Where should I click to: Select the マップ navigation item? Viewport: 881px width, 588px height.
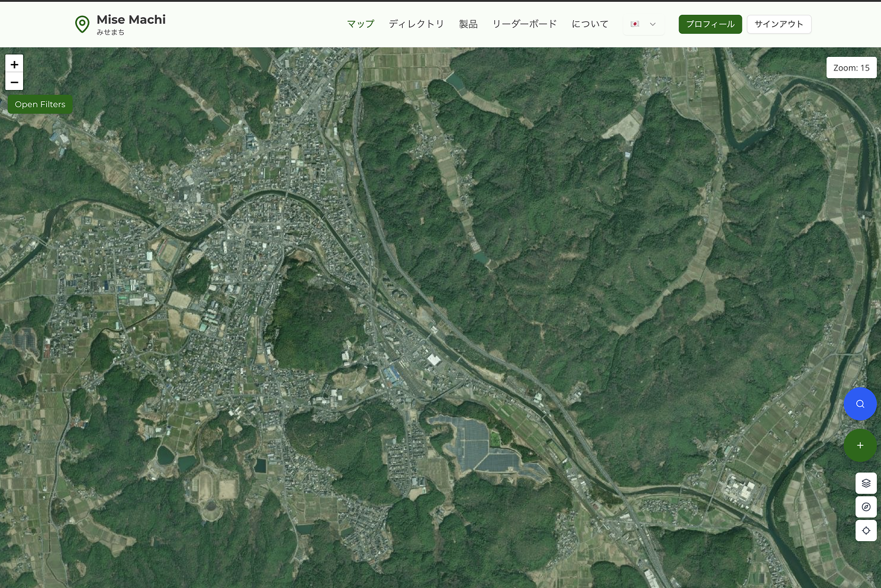tap(360, 24)
